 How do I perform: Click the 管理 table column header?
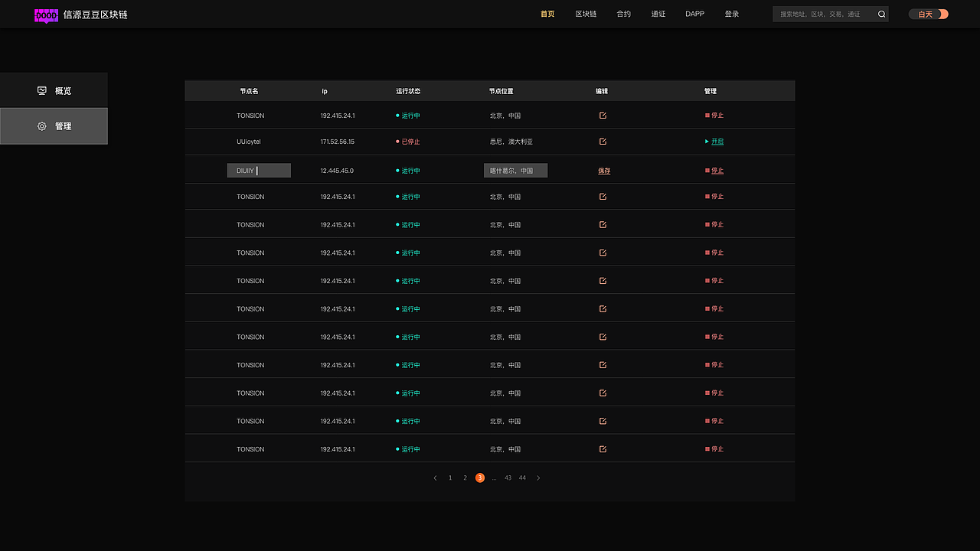coord(710,91)
